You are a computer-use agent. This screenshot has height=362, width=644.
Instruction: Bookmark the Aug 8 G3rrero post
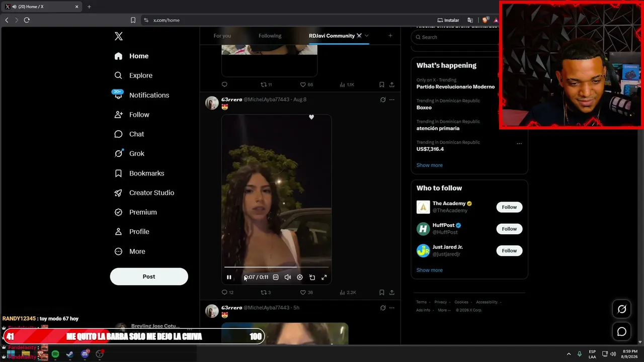click(382, 292)
